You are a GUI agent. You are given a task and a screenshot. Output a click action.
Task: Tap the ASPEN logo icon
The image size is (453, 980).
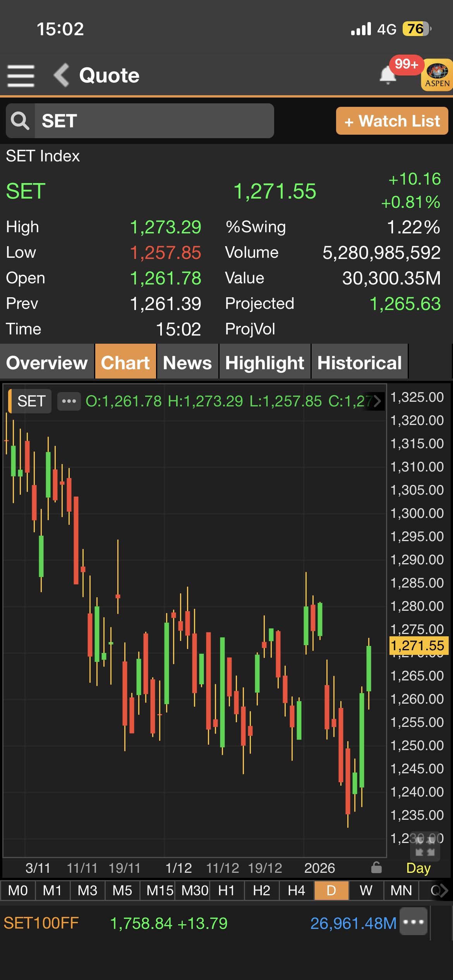(437, 75)
